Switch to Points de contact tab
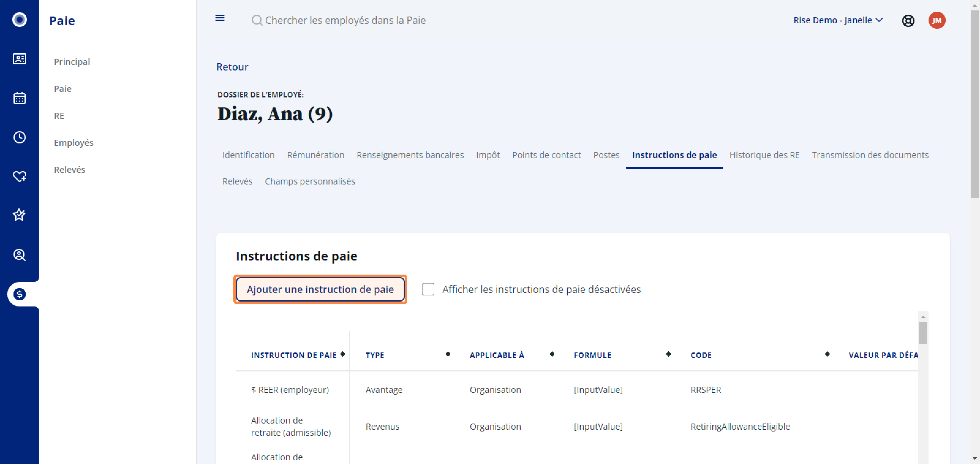 point(546,155)
